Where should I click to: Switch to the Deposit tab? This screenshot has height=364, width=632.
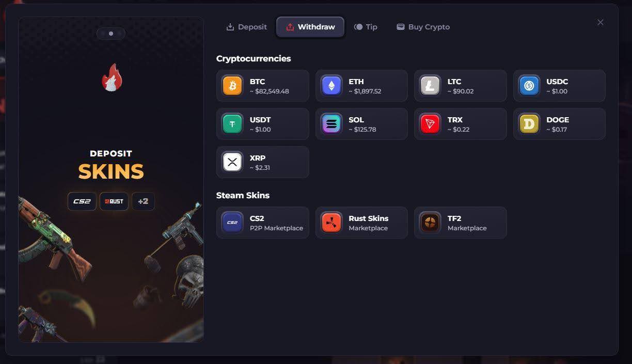[247, 27]
